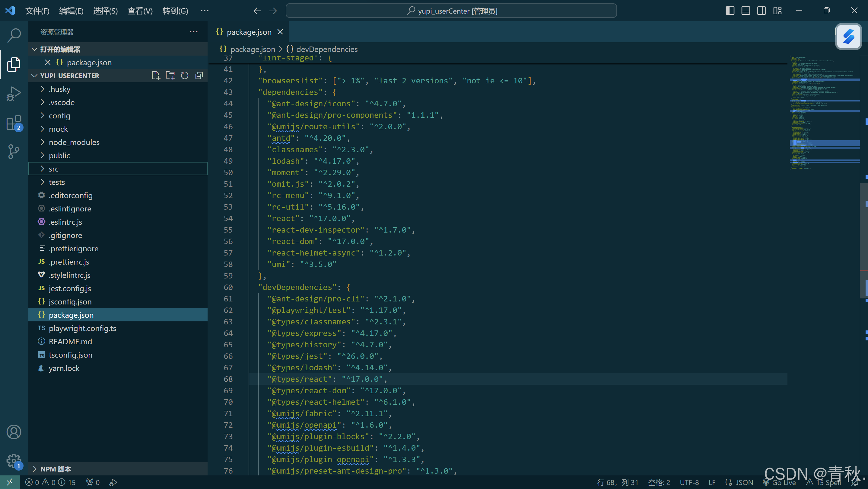Refresh the explorer file tree
Viewport: 868px width, 489px height.
(185, 76)
